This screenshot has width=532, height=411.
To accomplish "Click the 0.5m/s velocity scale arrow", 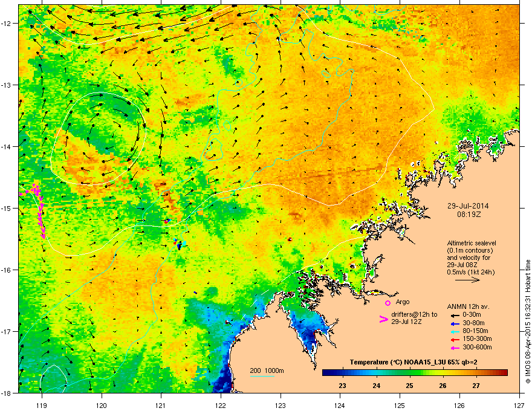I will tap(467, 280).
